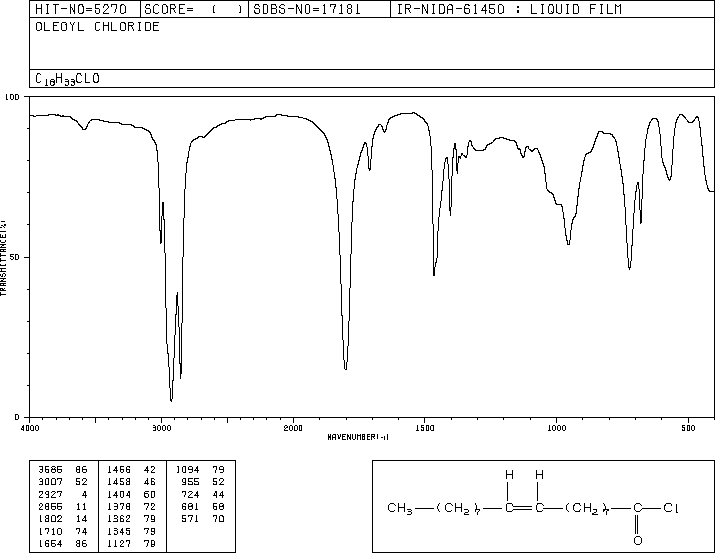Screen dimensions: 715x553
Task: Select peak table wavenumber 955
Action: [x=191, y=482]
